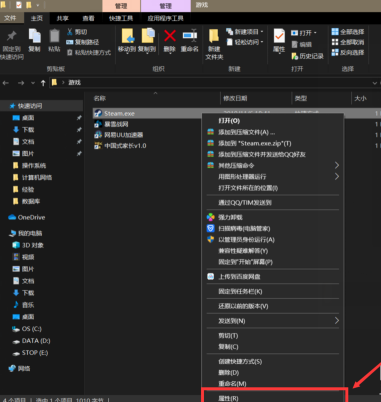The image size is (381, 402).
Task: Expand the 发送到(N) submenu
Action: pos(272,321)
